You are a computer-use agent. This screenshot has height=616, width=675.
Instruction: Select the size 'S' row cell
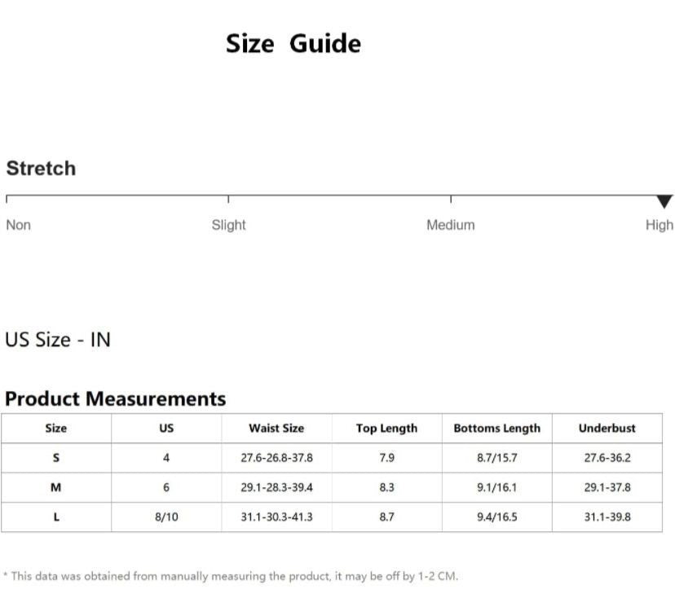coord(55,458)
